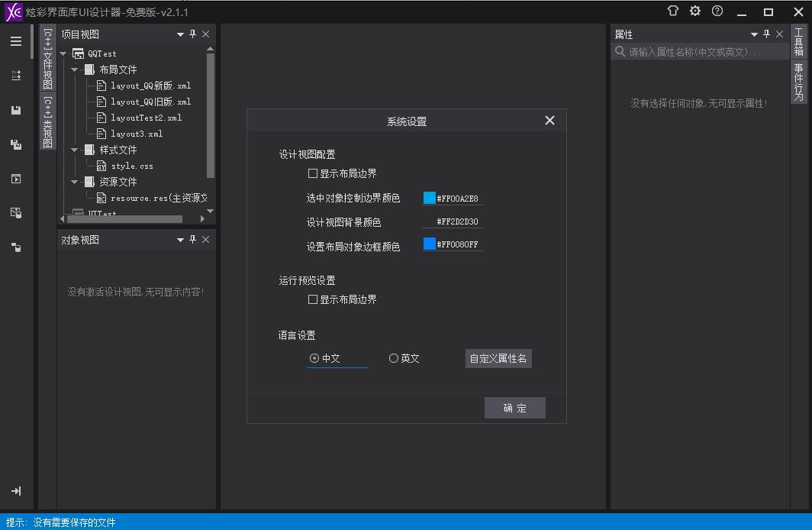Click the Save file icon in left toolbar
The image size is (812, 530).
(15, 110)
